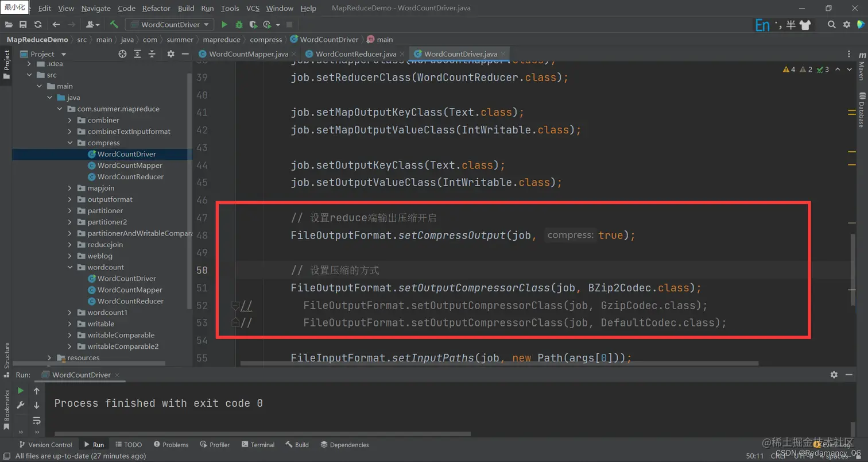Rerun process with green arrow in Run panel
The height and width of the screenshot is (462, 868).
pyautogui.click(x=21, y=391)
